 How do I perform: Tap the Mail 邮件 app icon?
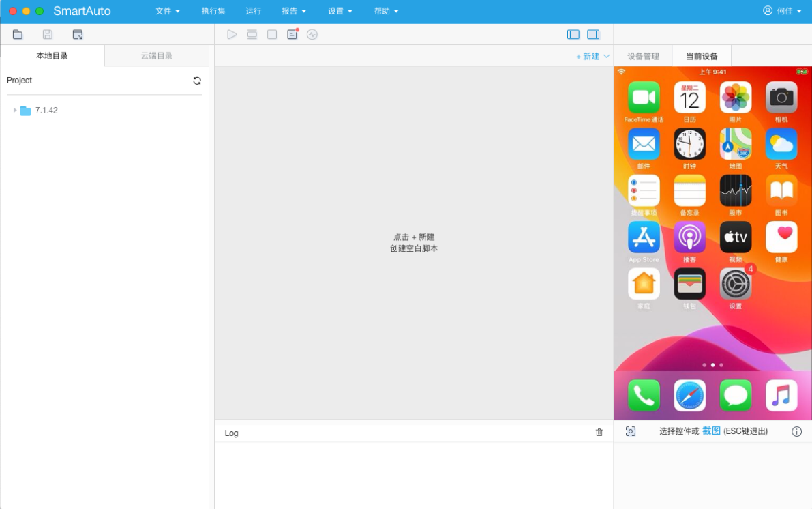pyautogui.click(x=644, y=144)
